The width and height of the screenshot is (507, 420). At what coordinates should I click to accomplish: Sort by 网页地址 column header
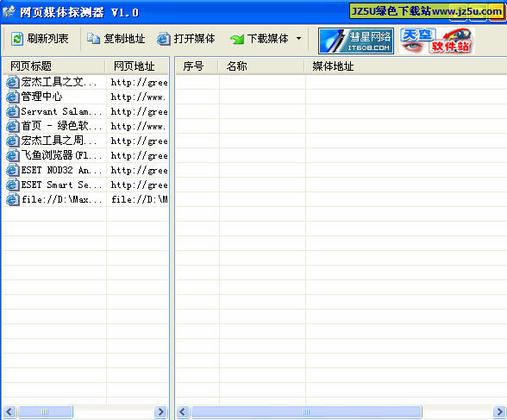(137, 66)
